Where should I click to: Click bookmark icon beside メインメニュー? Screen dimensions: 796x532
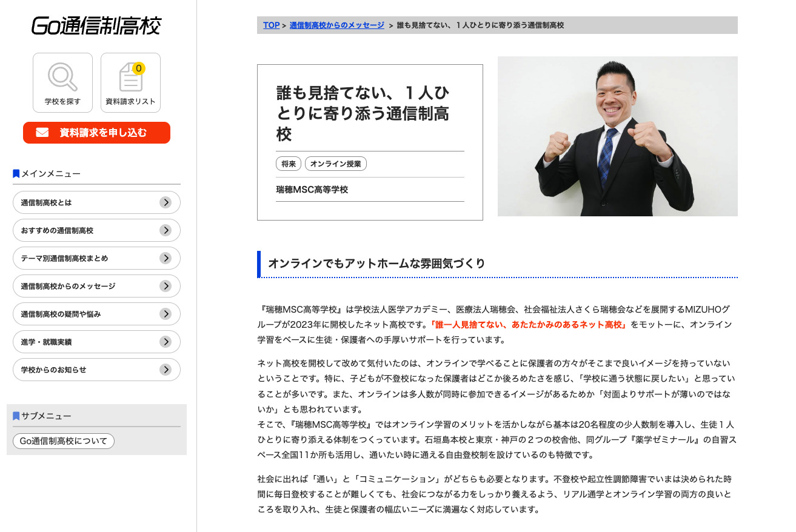click(16, 174)
